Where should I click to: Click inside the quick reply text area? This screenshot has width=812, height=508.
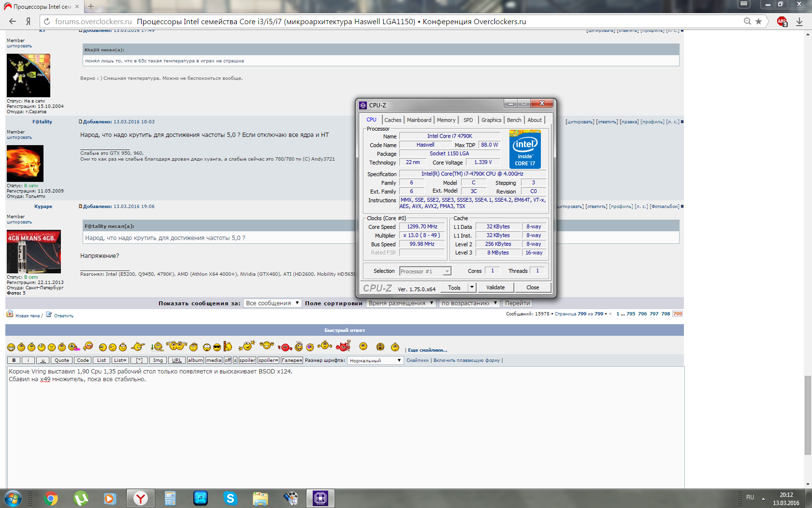click(346, 428)
